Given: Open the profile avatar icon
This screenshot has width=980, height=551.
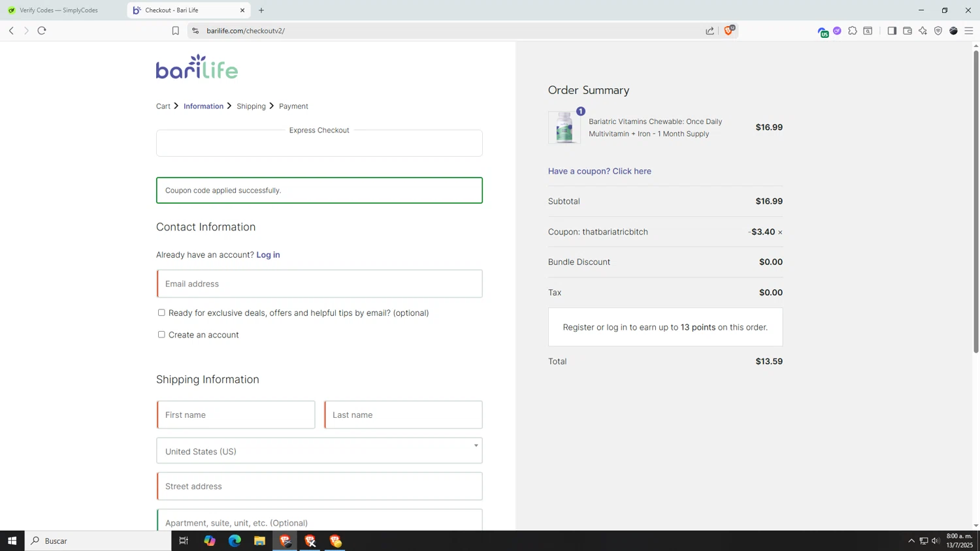Looking at the screenshot, I should point(953,31).
